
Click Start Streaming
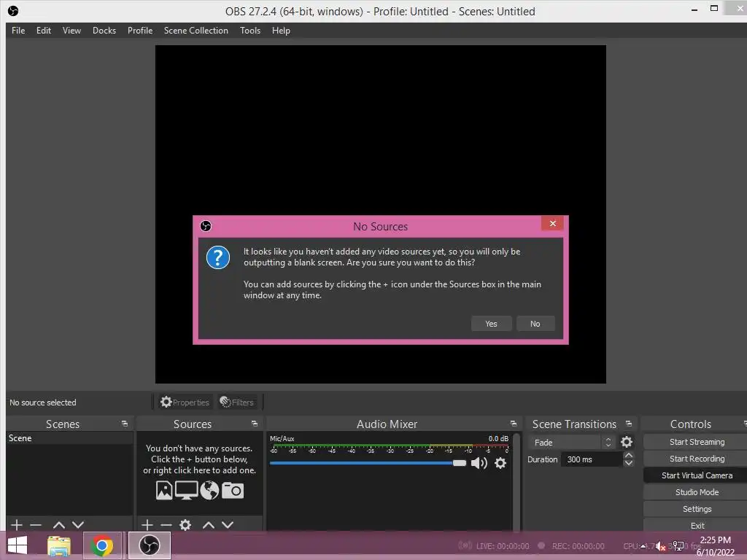[697, 442]
